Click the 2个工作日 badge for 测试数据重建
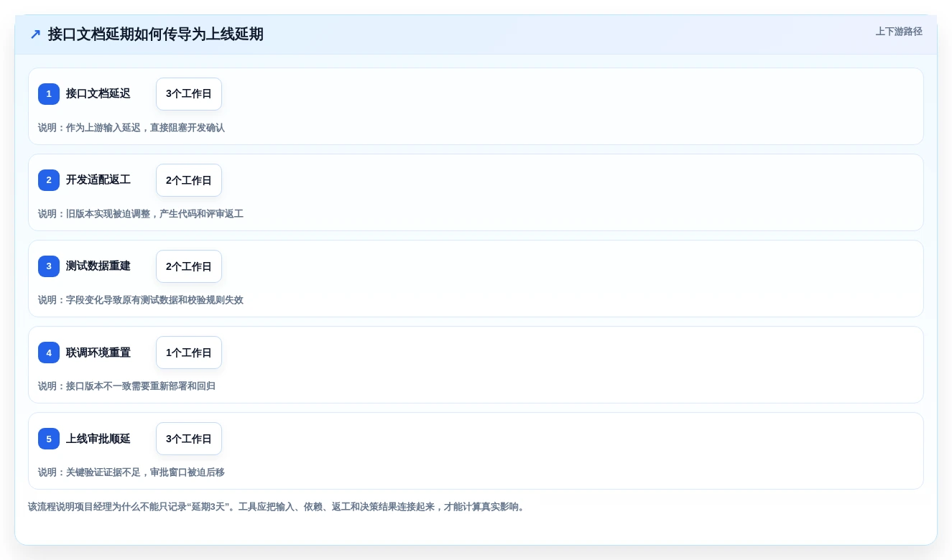952x560 pixels. tap(189, 266)
